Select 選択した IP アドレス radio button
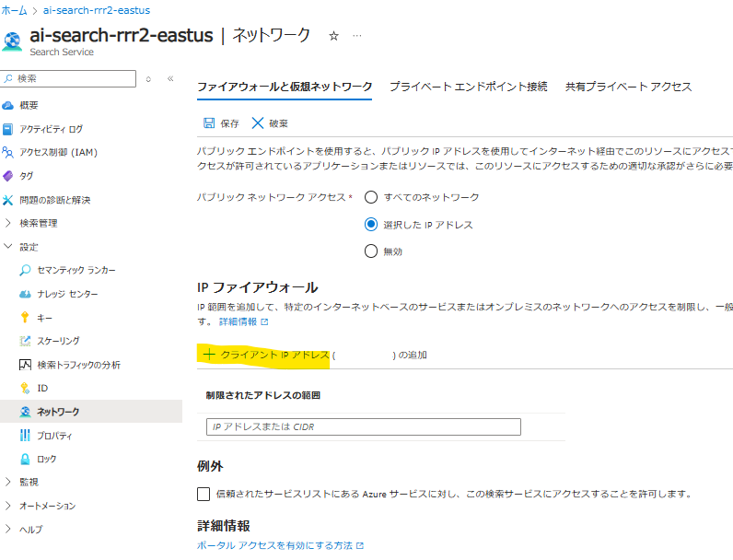The height and width of the screenshot is (560, 733). 371,225
